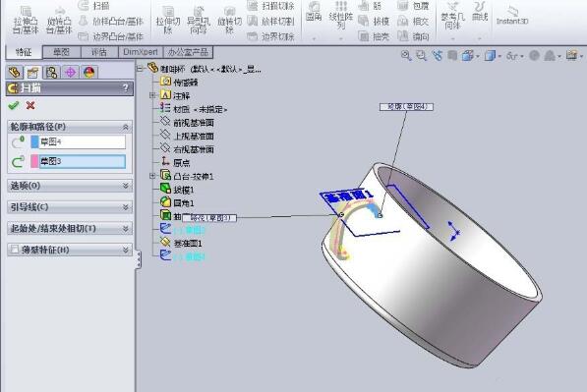
Task: Select the Swept Boss (扫描) tool in ribbon
Action: pyautogui.click(x=93, y=6)
